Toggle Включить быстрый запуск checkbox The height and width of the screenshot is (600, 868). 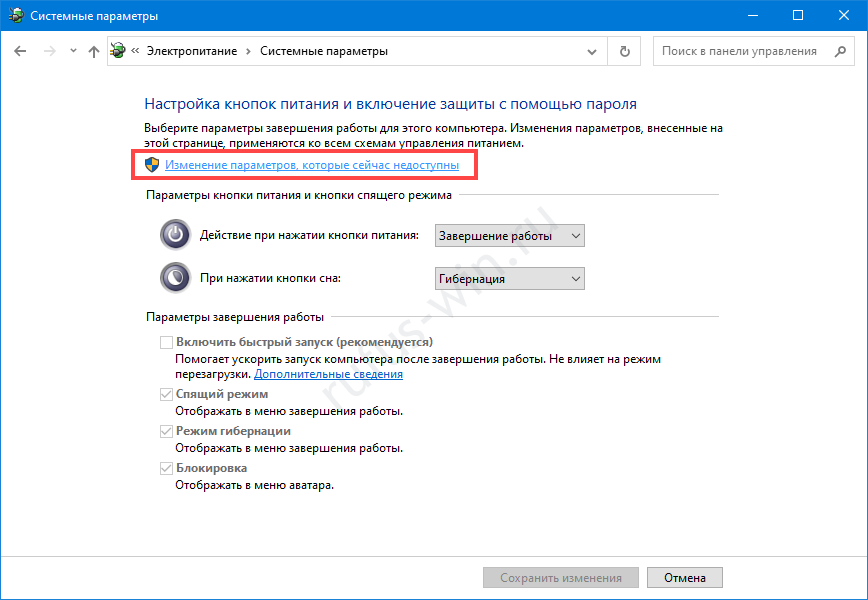[x=166, y=343]
